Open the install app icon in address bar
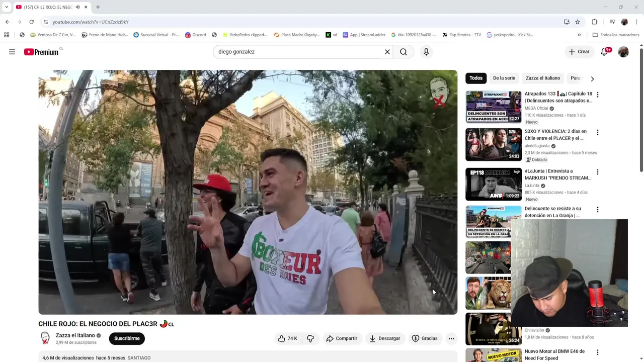Image resolution: width=644 pixels, height=362 pixels. pos(567,22)
